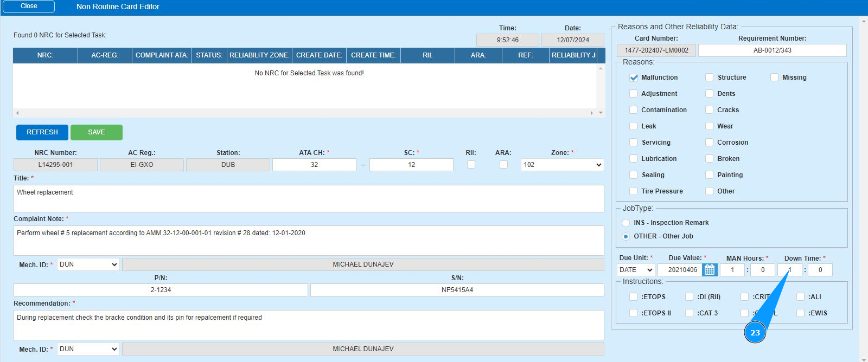
Task: Click the CREATE DATE column header
Action: pos(319,55)
